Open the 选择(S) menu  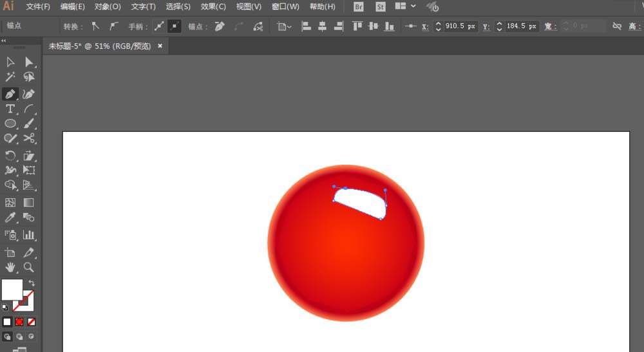pos(178,6)
